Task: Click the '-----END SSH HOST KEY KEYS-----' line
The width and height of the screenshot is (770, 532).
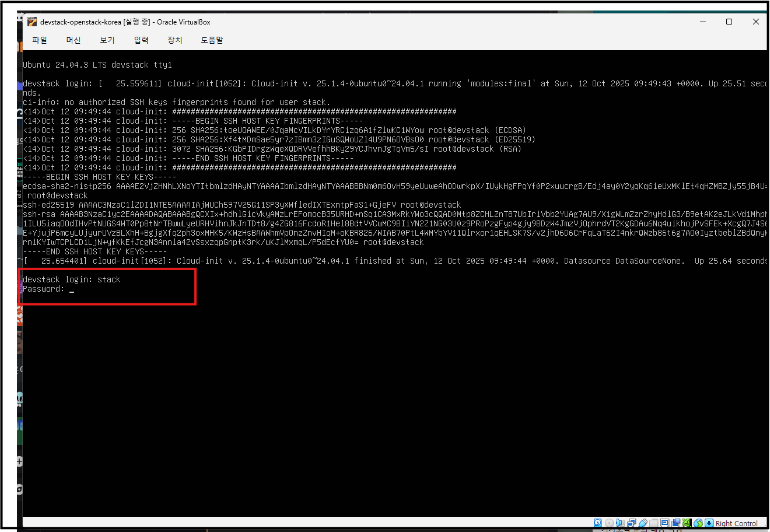Action: [94, 251]
